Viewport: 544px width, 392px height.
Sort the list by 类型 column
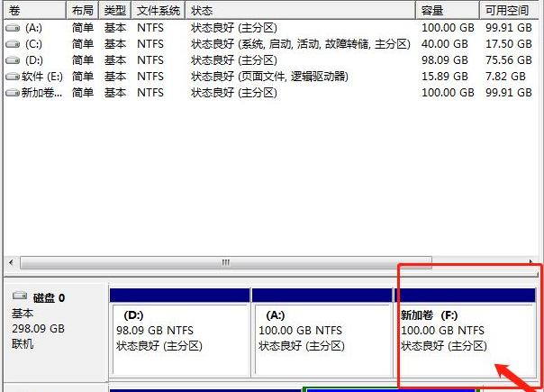(114, 10)
